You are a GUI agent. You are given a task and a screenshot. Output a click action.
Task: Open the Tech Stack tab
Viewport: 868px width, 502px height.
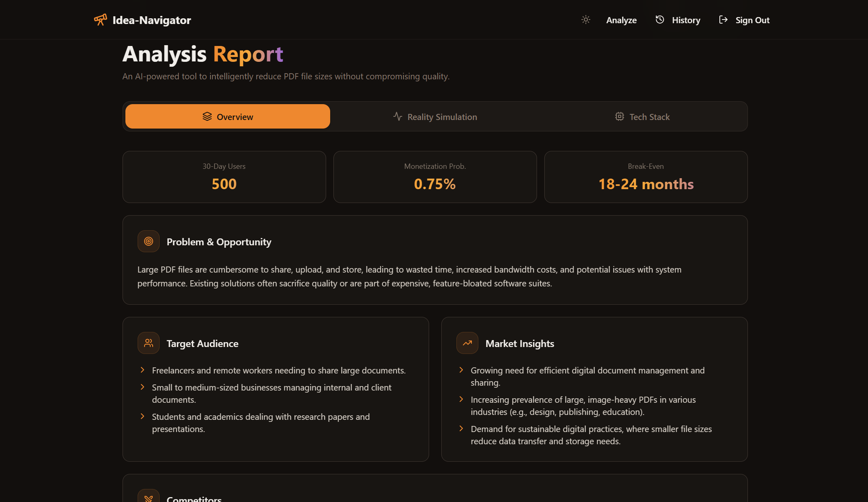[642, 117]
